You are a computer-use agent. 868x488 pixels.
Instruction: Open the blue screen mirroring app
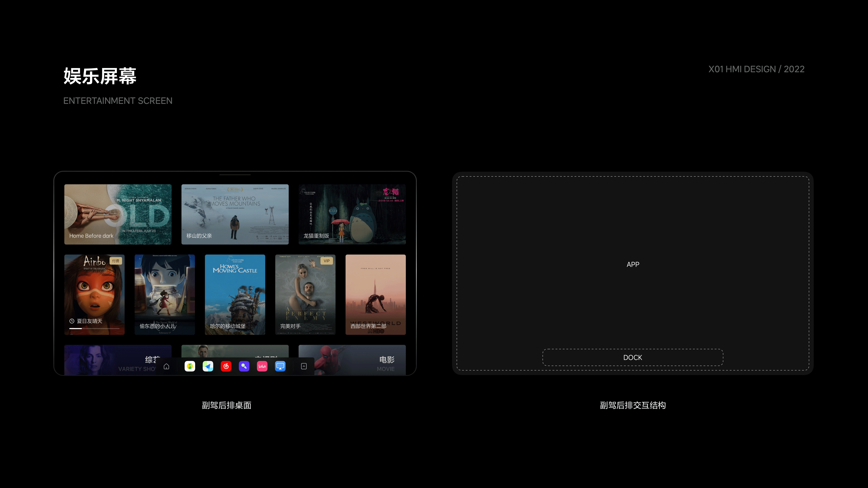click(280, 366)
